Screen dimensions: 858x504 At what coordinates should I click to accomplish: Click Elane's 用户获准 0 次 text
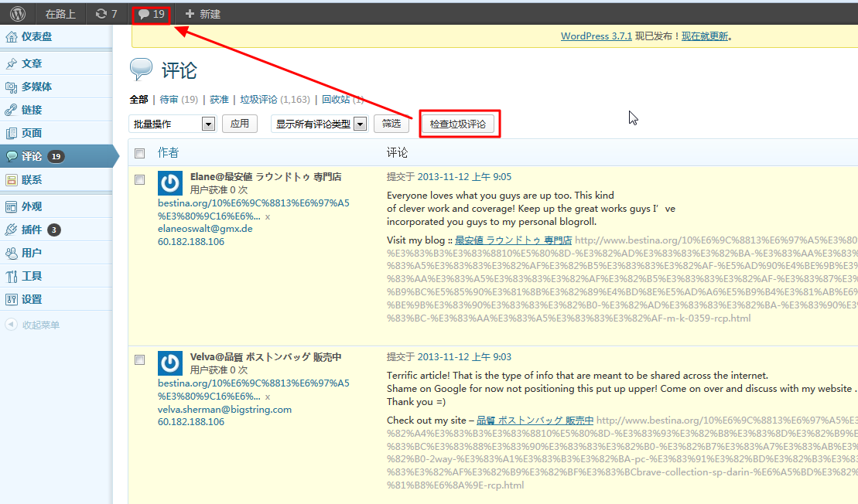click(x=219, y=189)
